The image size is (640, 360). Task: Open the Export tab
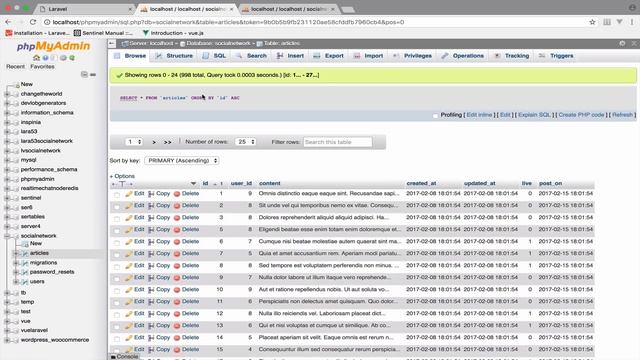[x=329, y=56]
